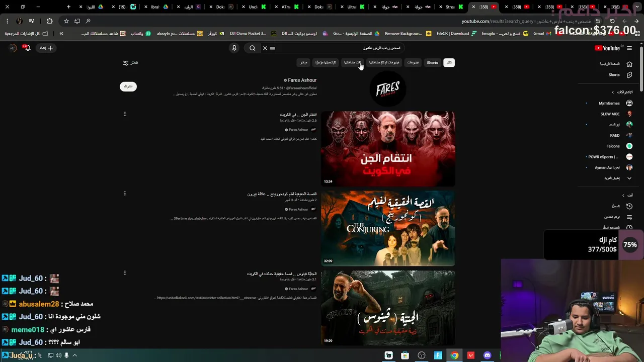
Task: Select the All filter chip
Action: pyautogui.click(x=449, y=63)
